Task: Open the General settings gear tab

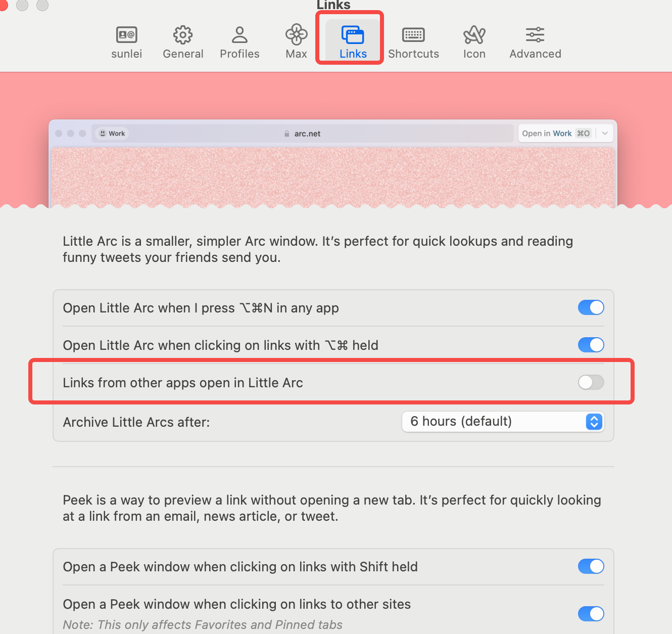Action: [x=183, y=42]
